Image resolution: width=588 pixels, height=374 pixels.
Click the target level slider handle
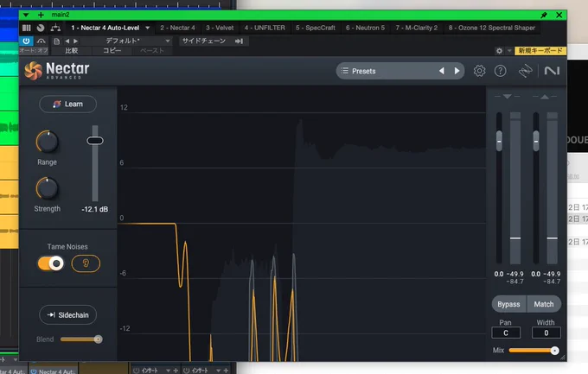click(x=95, y=141)
